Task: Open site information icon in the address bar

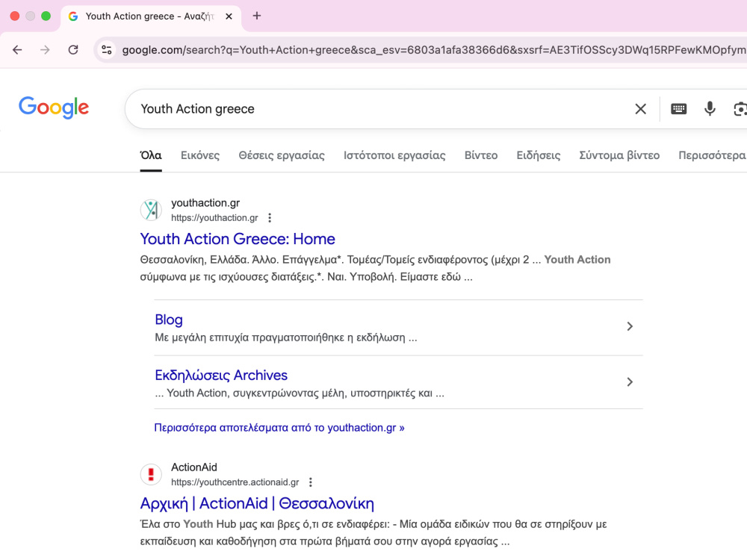Action: 107,50
